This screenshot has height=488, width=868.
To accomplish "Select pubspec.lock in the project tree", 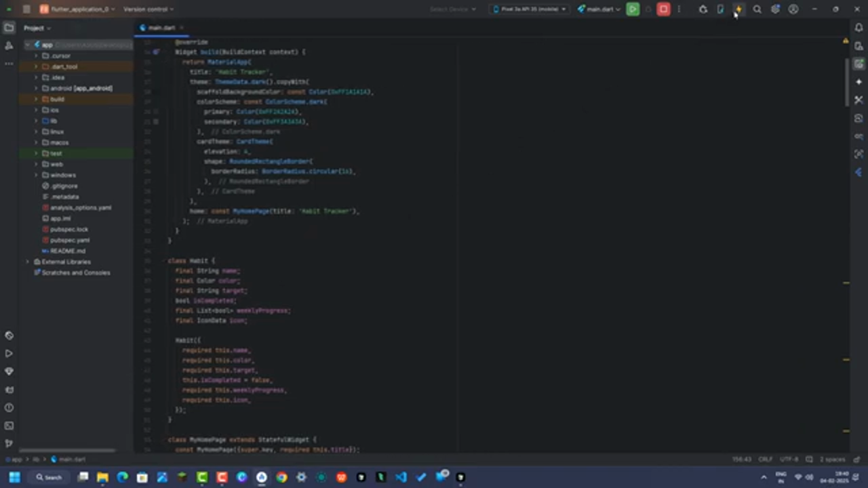I will click(x=68, y=229).
